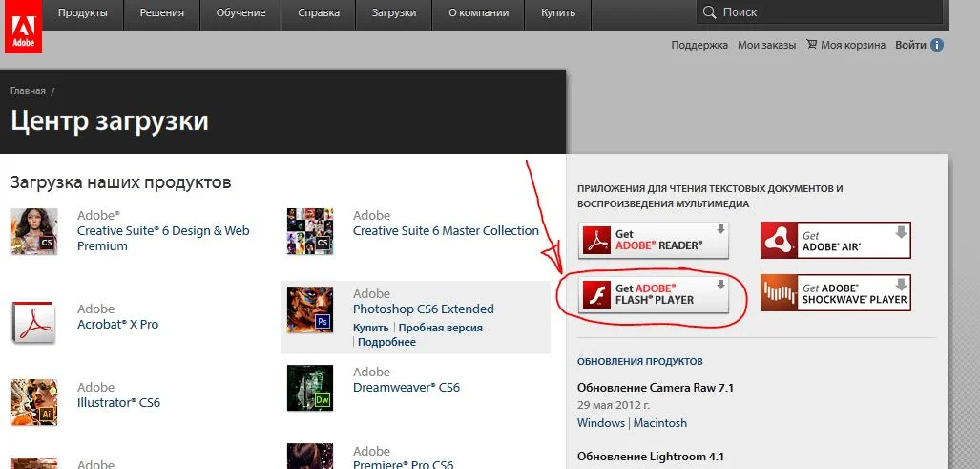Click Macintosh link for Camera Raw 7.1
The width and height of the screenshot is (980, 469).
click(660, 423)
